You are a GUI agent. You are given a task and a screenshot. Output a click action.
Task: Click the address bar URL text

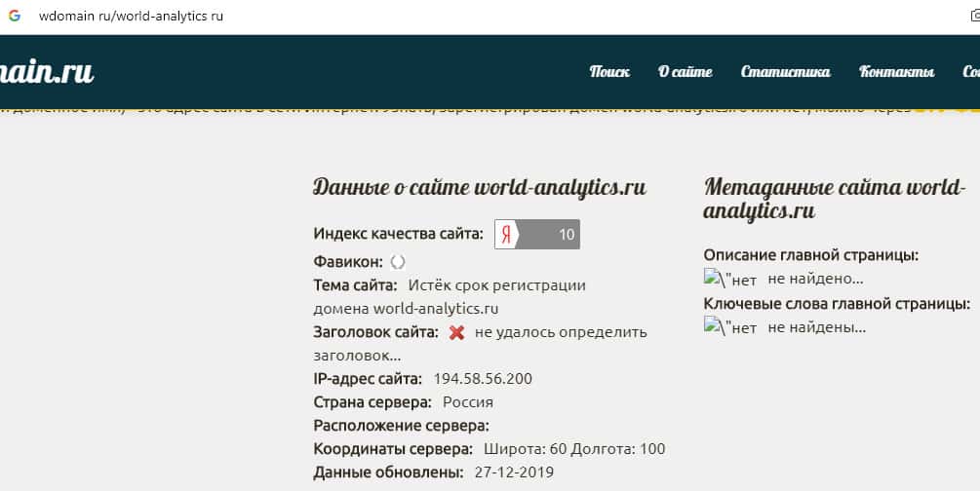coord(131,17)
